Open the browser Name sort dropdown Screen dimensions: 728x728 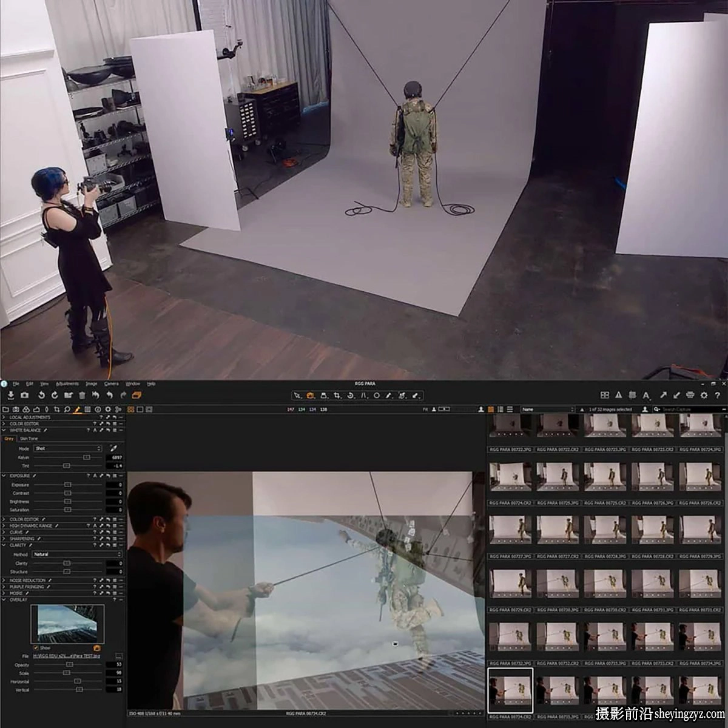pyautogui.click(x=548, y=409)
